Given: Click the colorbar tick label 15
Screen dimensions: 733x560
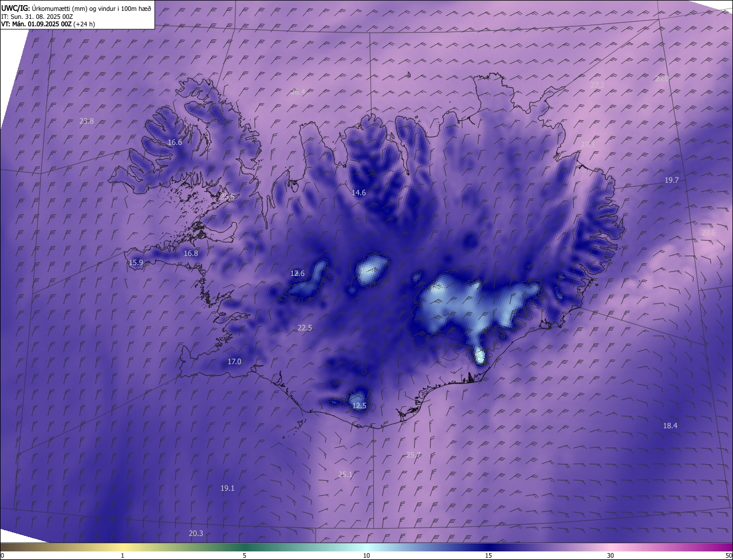Looking at the screenshot, I should (x=488, y=555).
